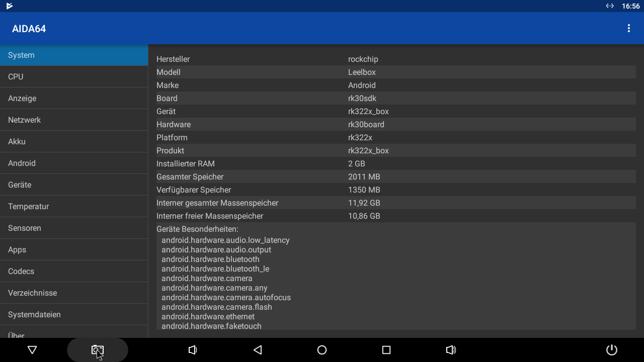Click android.hardware.camera.flash feature
Viewport: 644px width, 362px height.
pos(217,307)
